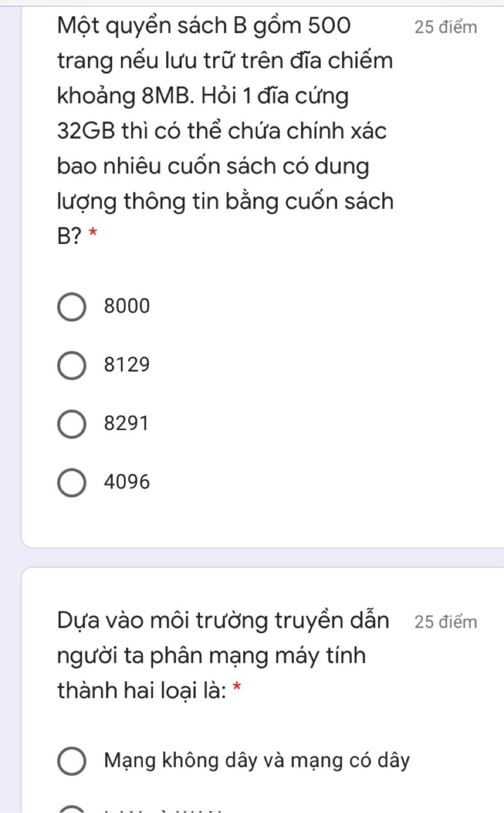Click the 'Dựa vào môi trường truyền dẫn' question text
Image resolution: width=504 pixels, height=813 pixels.
tap(223, 621)
